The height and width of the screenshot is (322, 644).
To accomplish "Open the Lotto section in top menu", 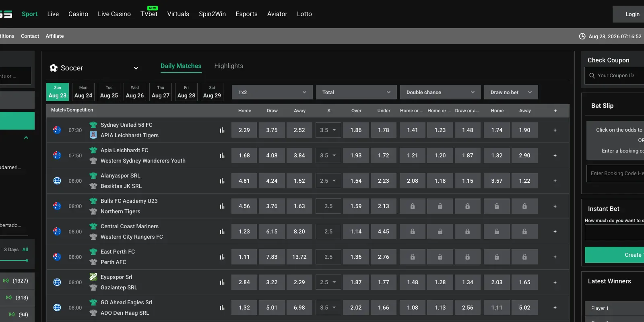I will point(304,14).
